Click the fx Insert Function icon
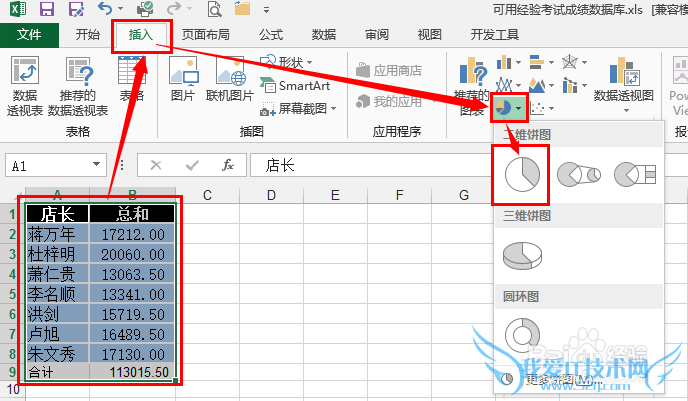Screen dimensions: 688x401 [x=228, y=165]
